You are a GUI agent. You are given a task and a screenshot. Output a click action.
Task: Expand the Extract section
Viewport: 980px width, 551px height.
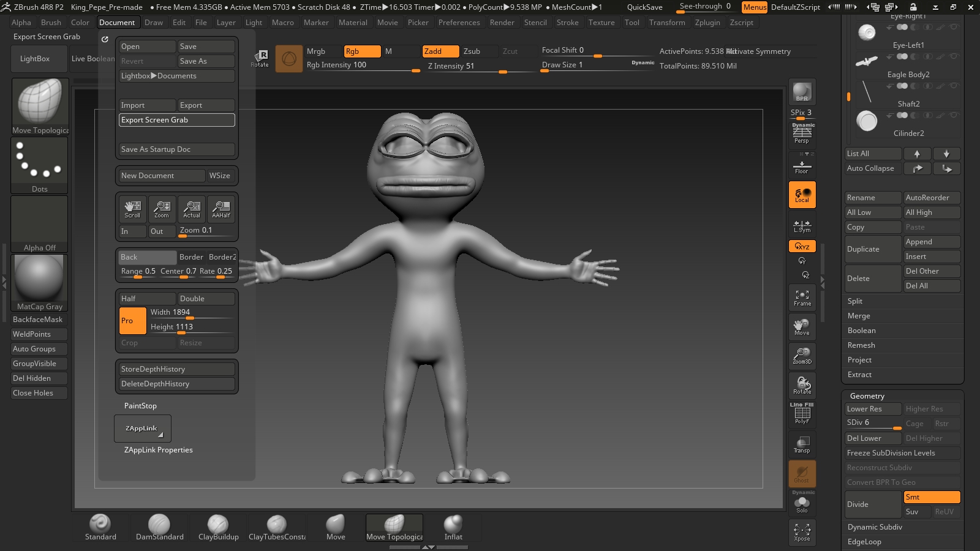tap(859, 375)
